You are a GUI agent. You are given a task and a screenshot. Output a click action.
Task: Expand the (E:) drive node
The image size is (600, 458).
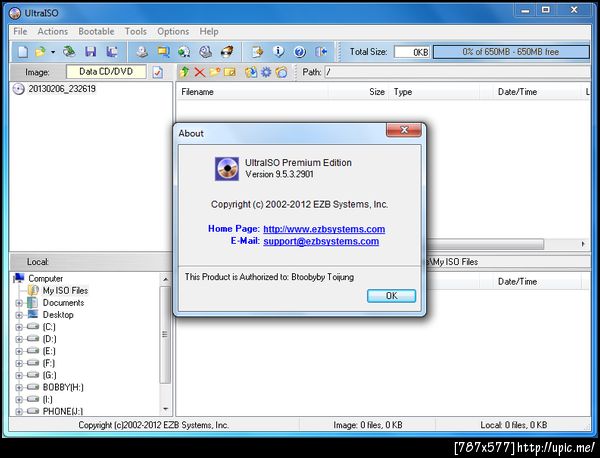pos(19,351)
